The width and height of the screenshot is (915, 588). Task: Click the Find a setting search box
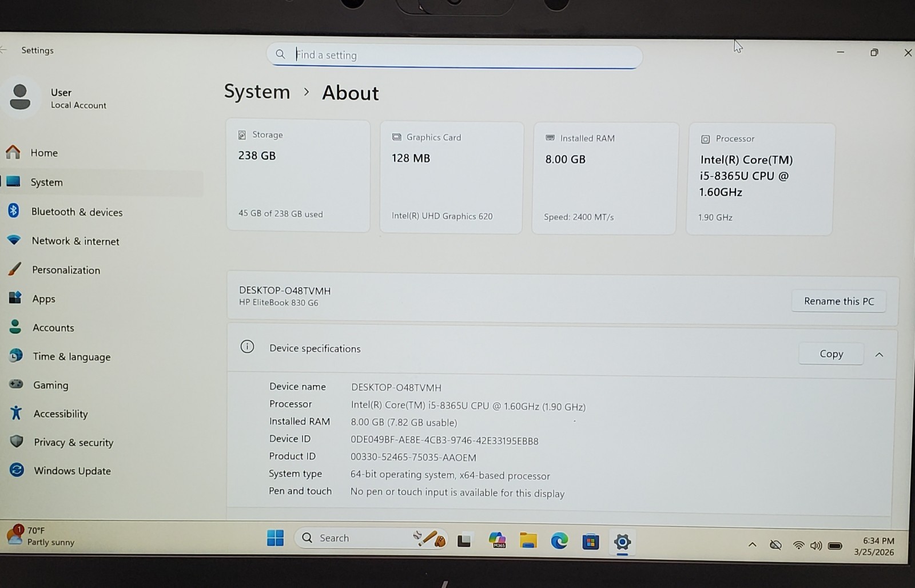coord(455,55)
